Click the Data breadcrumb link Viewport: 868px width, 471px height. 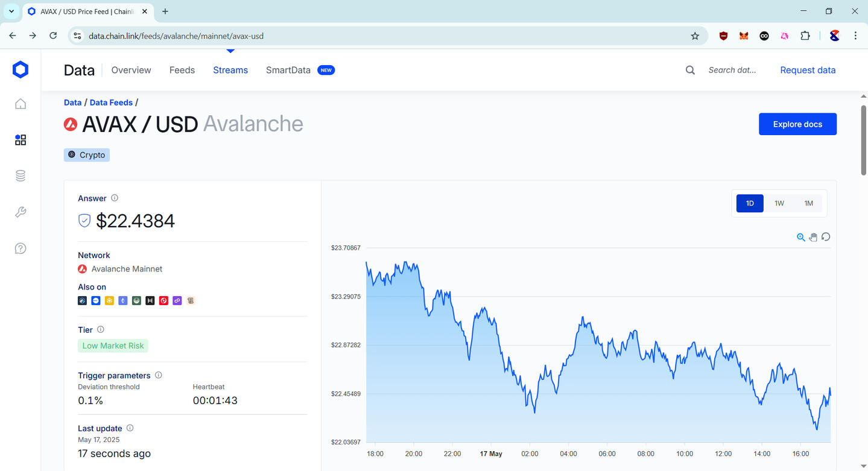[x=73, y=103]
